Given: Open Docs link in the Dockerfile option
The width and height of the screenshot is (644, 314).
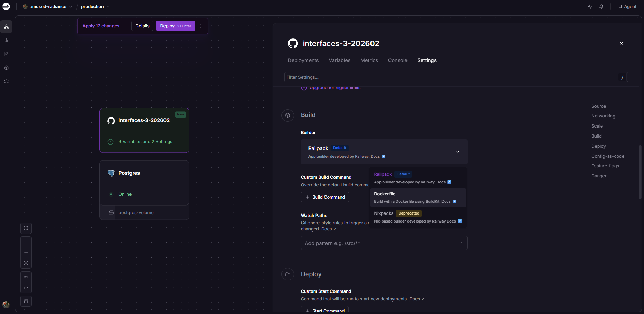Looking at the screenshot, I should pyautogui.click(x=446, y=202).
